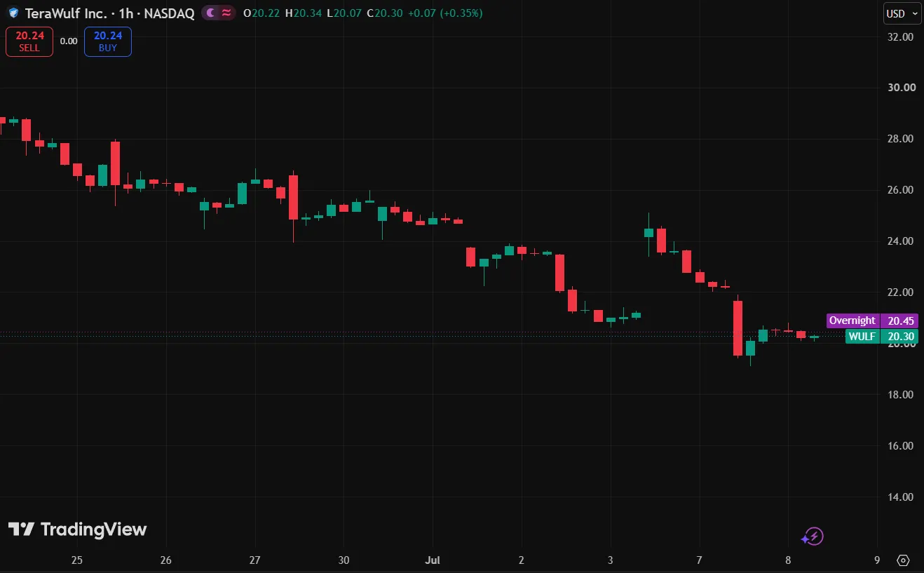Click the 30 date label on the time axis

click(344, 560)
